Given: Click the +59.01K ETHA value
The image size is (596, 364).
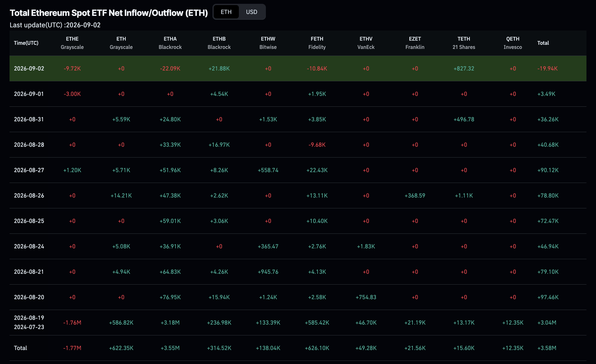Looking at the screenshot, I should click(x=170, y=221).
